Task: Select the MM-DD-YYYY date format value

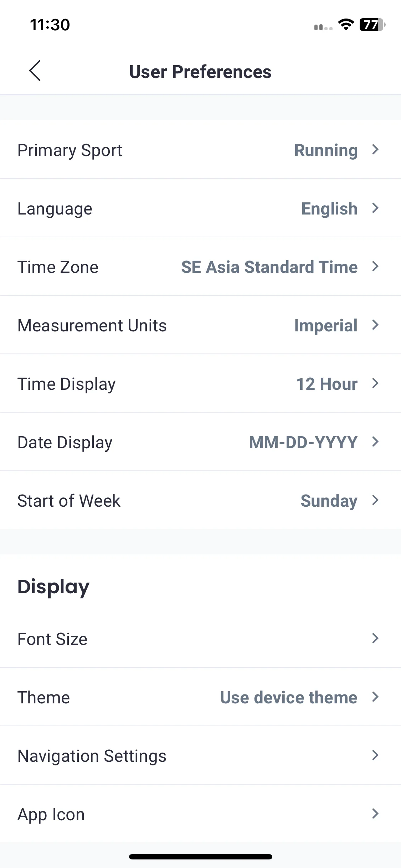Action: pyautogui.click(x=303, y=442)
